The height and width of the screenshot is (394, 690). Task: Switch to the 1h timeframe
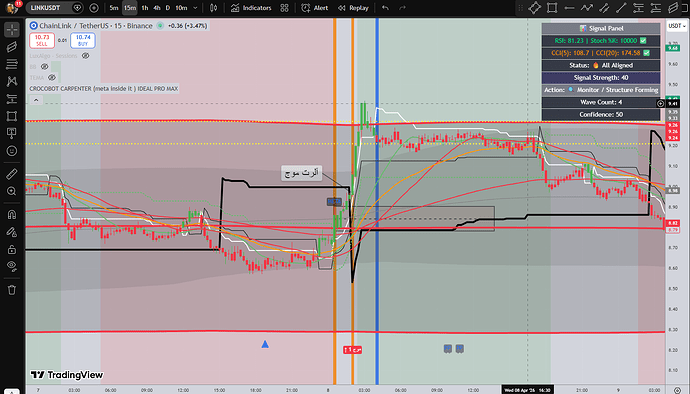[145, 8]
